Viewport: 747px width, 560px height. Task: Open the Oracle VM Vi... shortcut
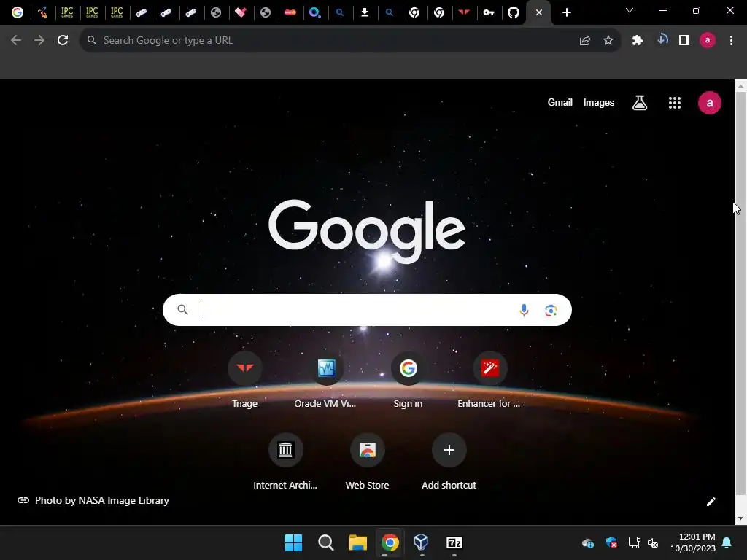(326, 379)
